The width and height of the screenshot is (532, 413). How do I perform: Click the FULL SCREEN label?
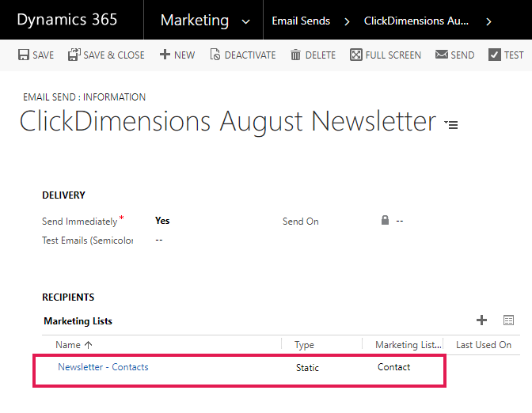coord(393,55)
